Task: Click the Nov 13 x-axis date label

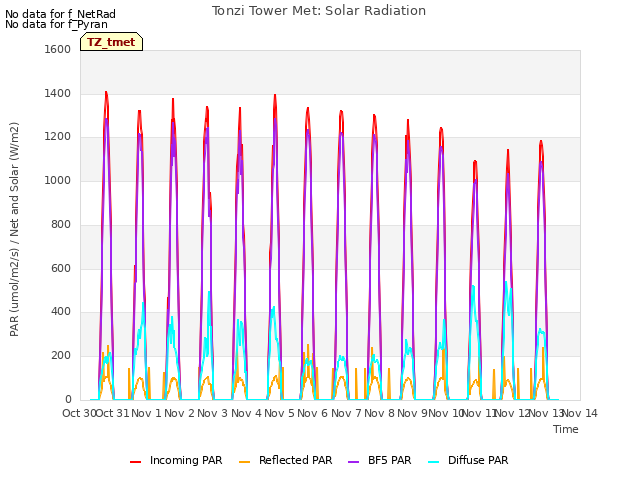Action: click(546, 413)
